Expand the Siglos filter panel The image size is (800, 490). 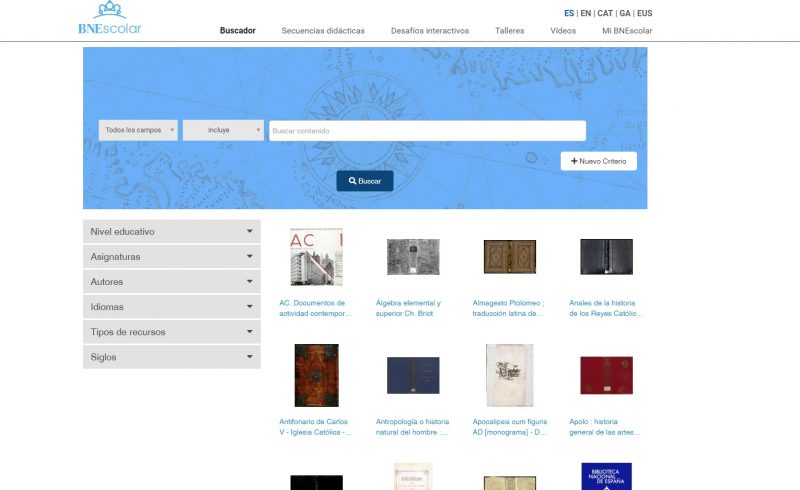tap(172, 357)
